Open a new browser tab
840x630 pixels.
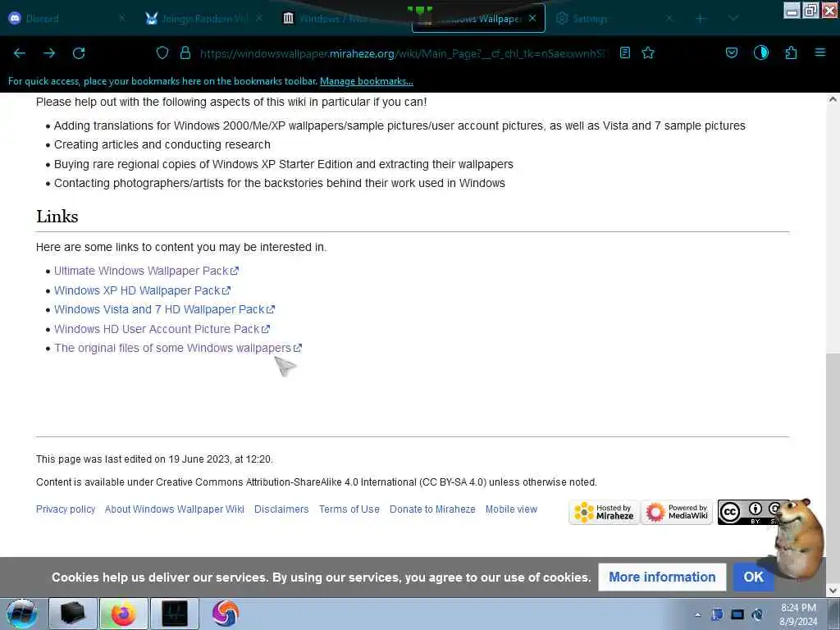pos(701,19)
